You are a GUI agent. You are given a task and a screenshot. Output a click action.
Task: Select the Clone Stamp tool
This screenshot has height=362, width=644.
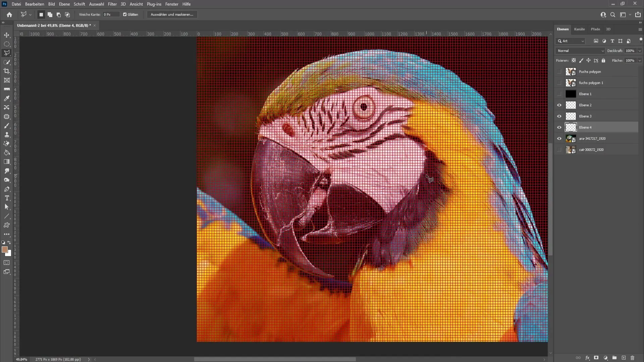tap(7, 135)
